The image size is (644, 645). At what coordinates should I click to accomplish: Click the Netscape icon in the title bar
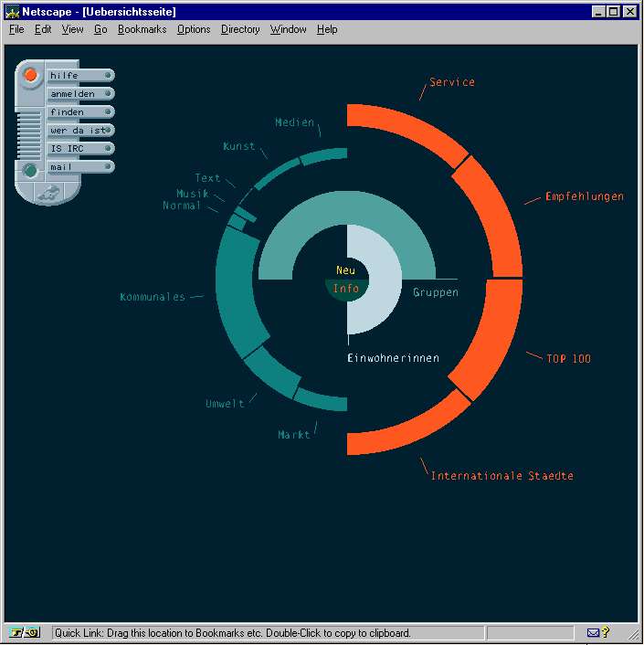point(12,12)
